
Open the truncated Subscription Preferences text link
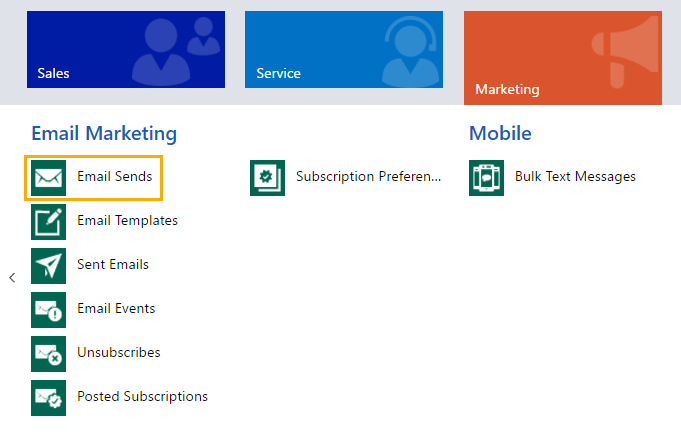(x=368, y=177)
